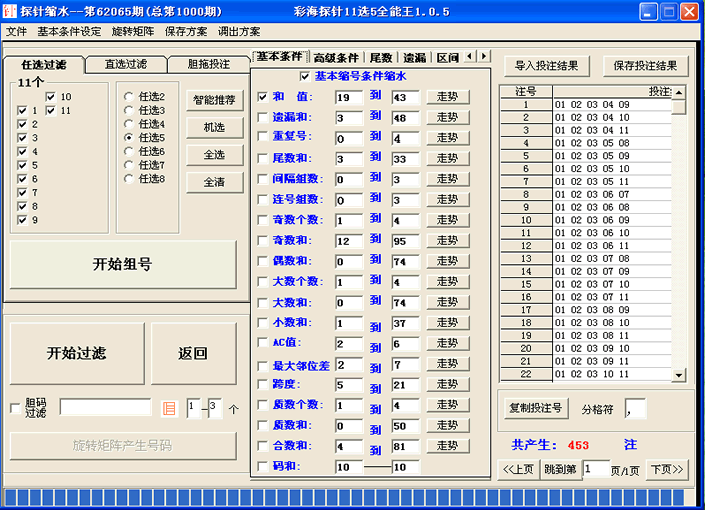Enable the 胆码过滤 checkbox
Screen dimensions: 705x510
click(15, 408)
